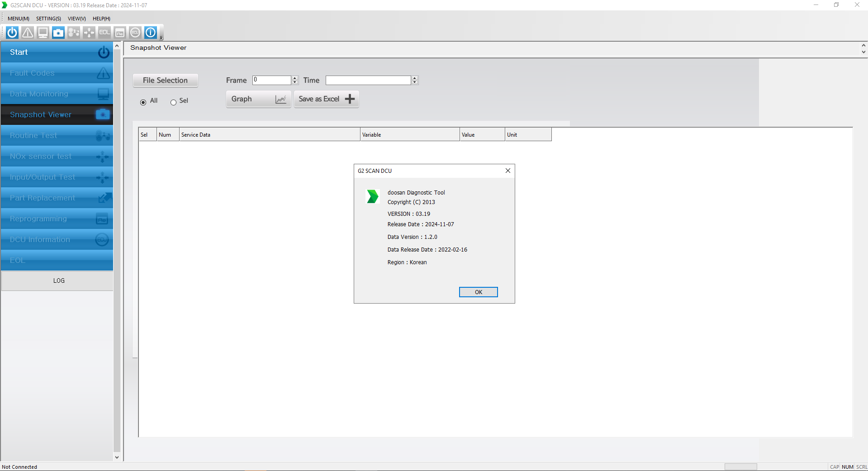
Task: Click the chart icon on the Graph button
Action: coord(281,99)
